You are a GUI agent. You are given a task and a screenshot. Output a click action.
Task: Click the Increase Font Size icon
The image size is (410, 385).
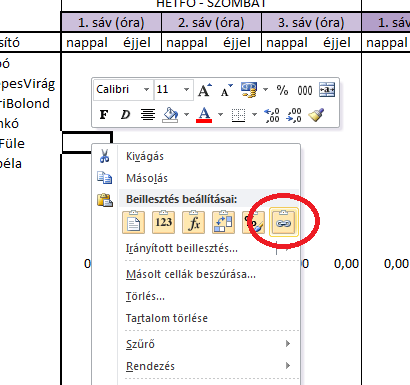click(204, 90)
